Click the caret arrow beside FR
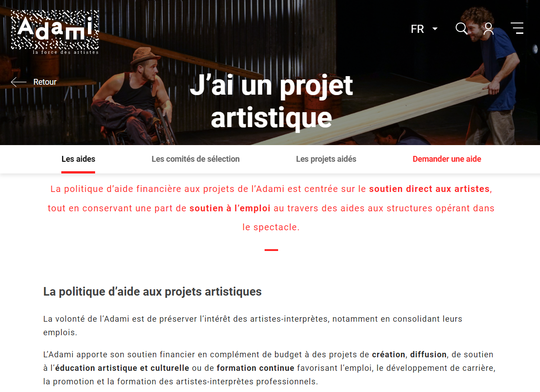 435,29
